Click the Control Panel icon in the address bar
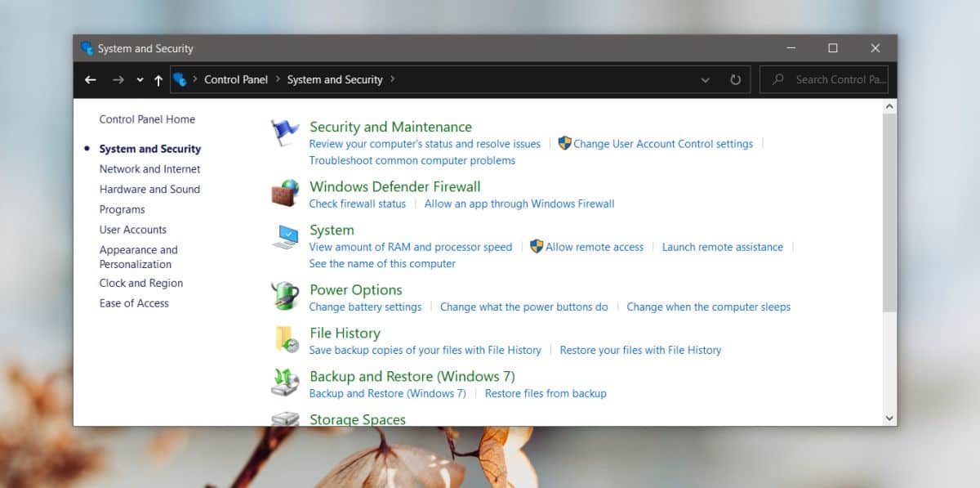 point(180,80)
